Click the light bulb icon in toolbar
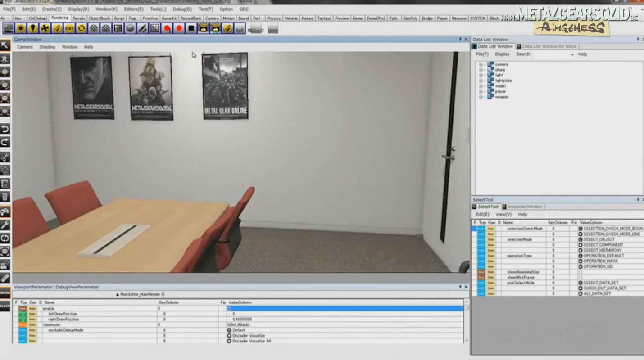644x360 pixels. [x=32, y=28]
